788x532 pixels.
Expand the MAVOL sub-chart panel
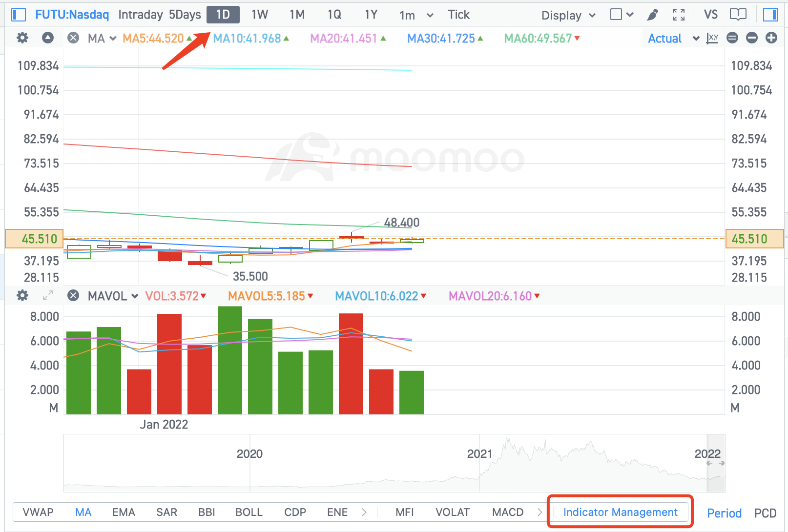tap(48, 295)
